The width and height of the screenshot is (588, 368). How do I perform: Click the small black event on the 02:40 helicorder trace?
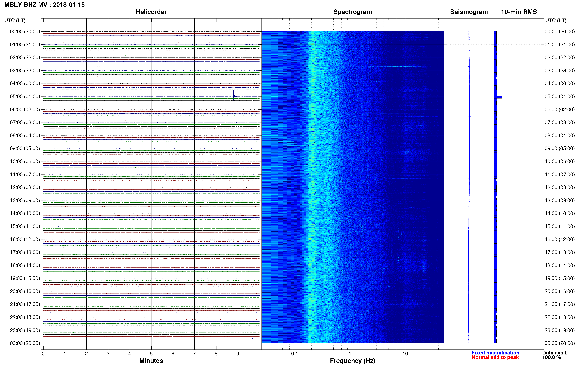98,66
